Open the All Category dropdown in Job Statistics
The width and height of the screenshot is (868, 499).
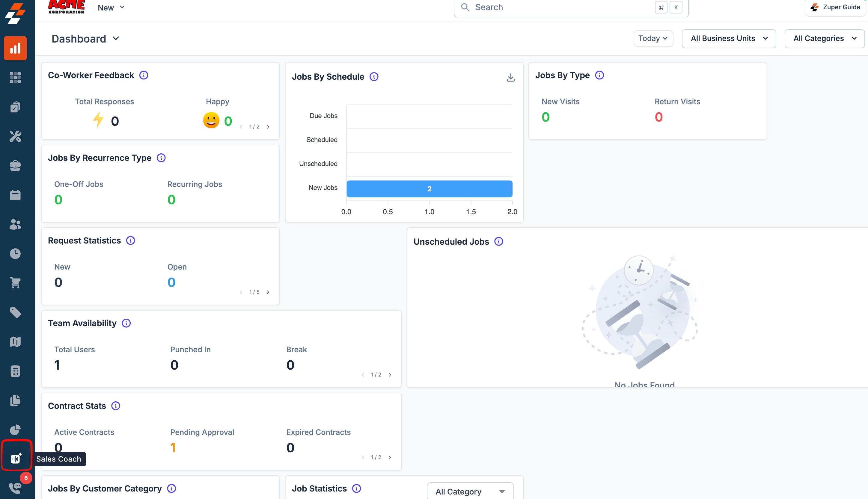pyautogui.click(x=470, y=492)
